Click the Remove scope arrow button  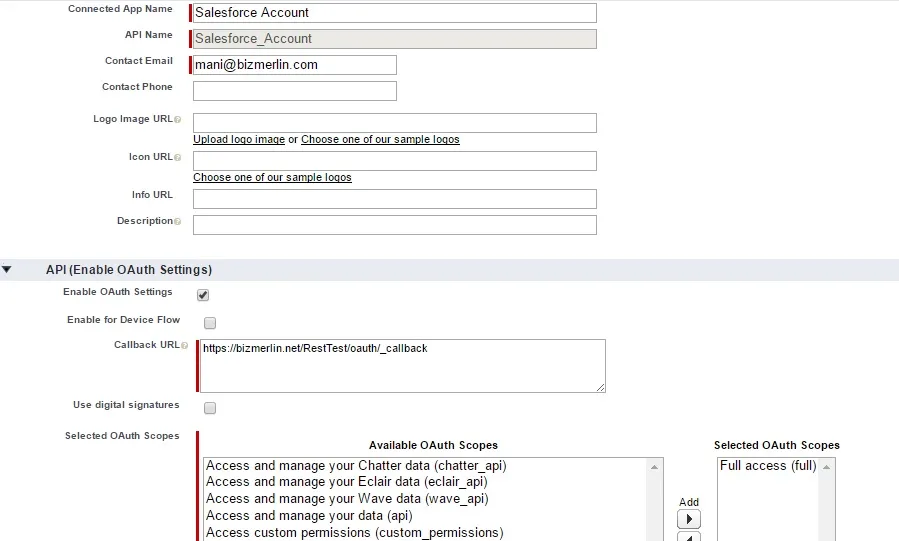(x=689, y=538)
